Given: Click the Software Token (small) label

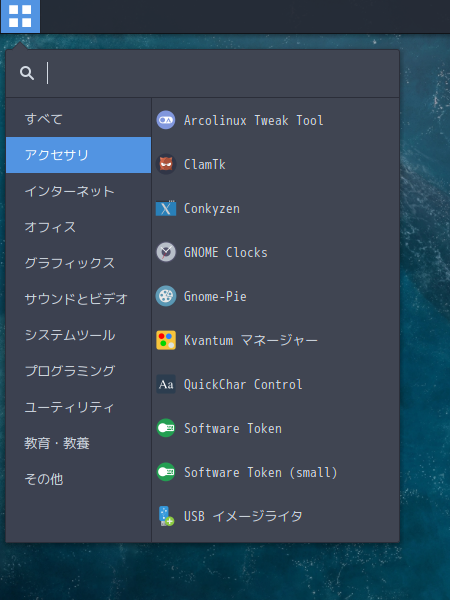Looking at the screenshot, I should (261, 473).
